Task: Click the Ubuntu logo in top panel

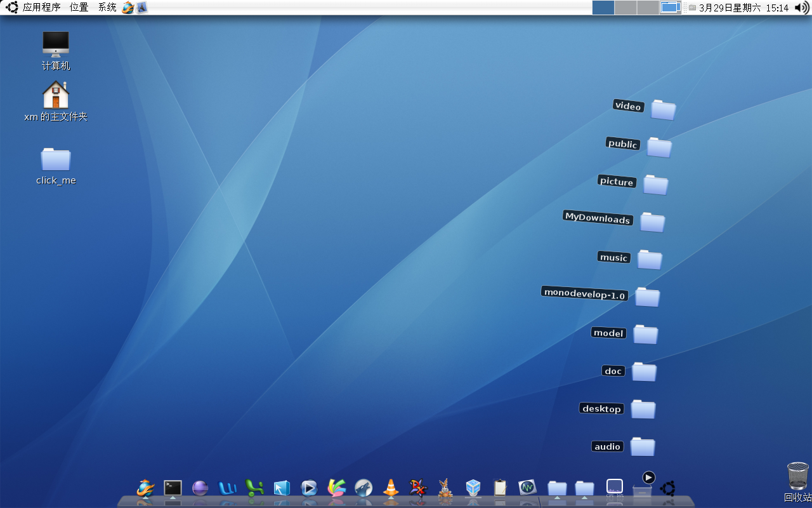Action: pos(11,8)
